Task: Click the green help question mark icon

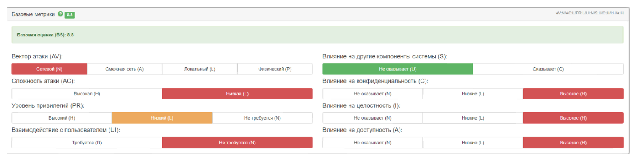Action: tap(60, 14)
